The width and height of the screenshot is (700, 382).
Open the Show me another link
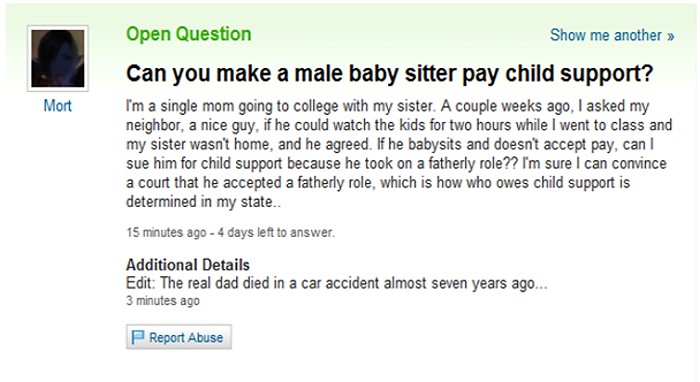click(x=612, y=35)
